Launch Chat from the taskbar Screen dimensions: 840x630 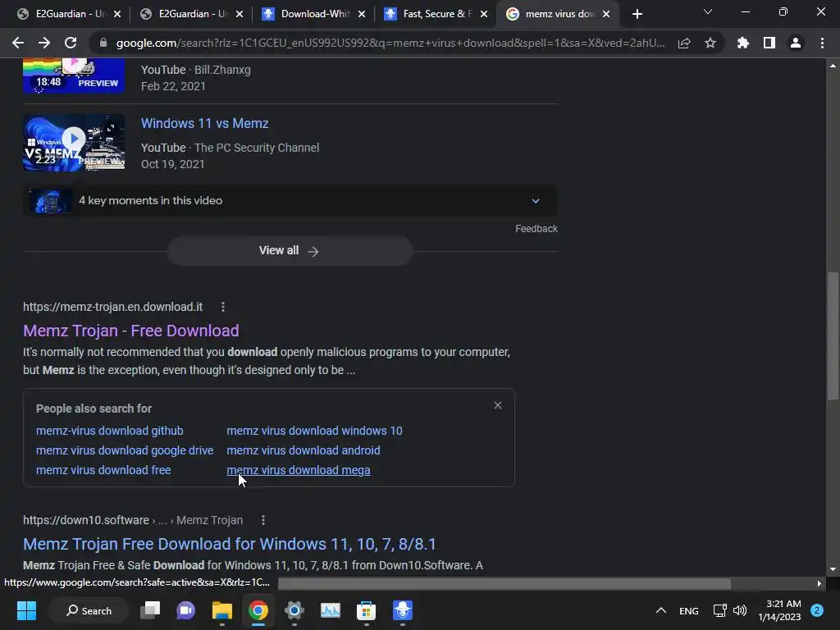(x=186, y=610)
